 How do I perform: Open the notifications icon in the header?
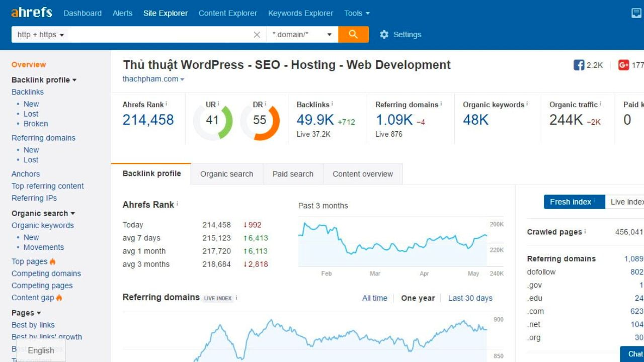tap(636, 13)
